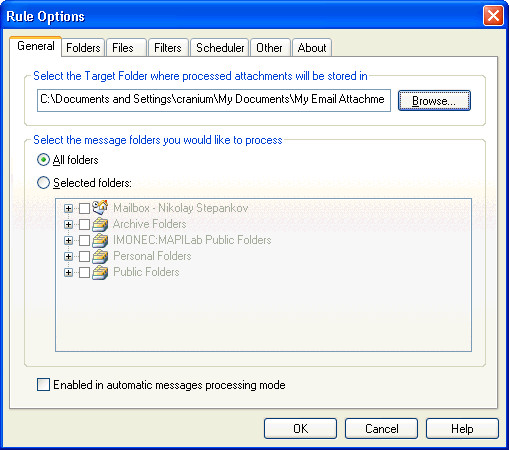Image resolution: width=509 pixels, height=450 pixels.
Task: Expand the Public Folders tree node
Action: coord(68,272)
